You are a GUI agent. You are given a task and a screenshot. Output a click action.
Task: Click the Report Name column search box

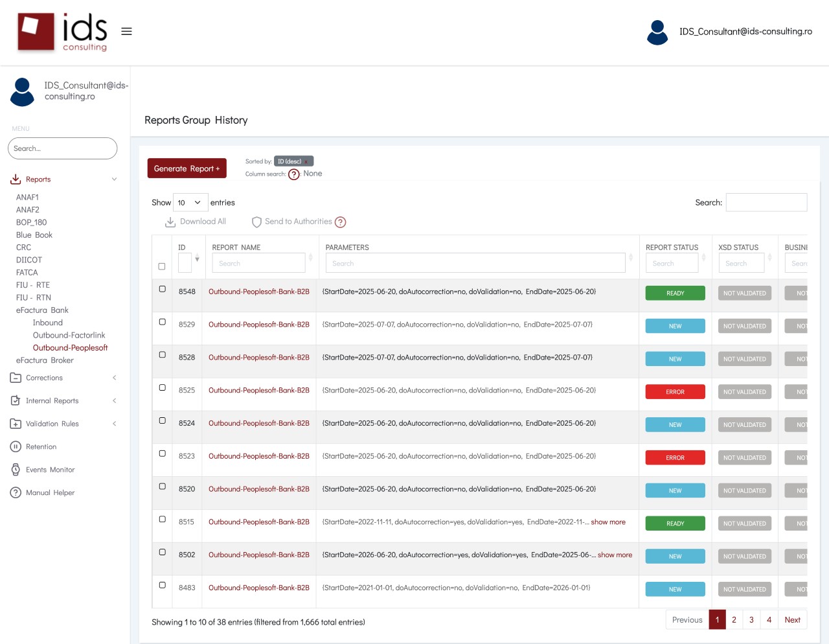258,263
